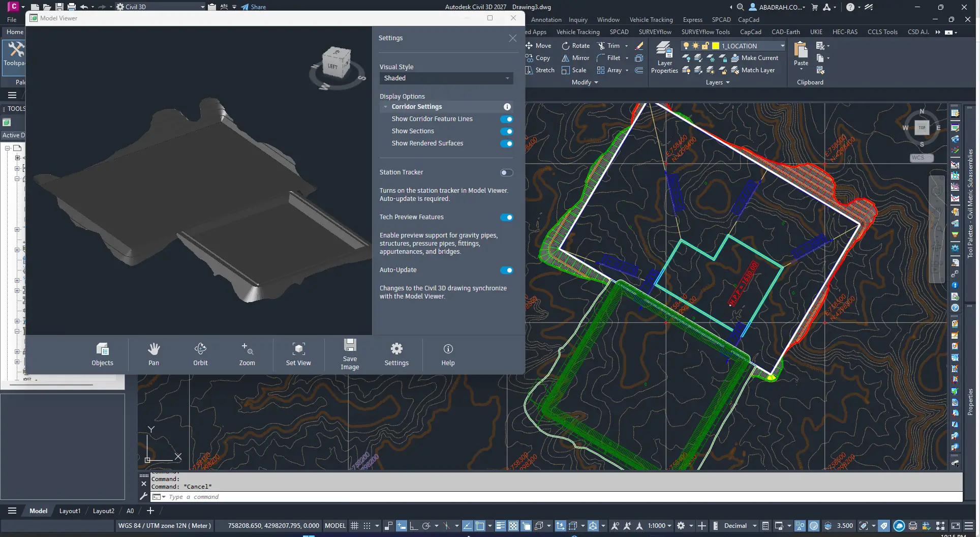Click the Save icon in quick access toolbar
This screenshot has width=980, height=537.
tap(59, 7)
